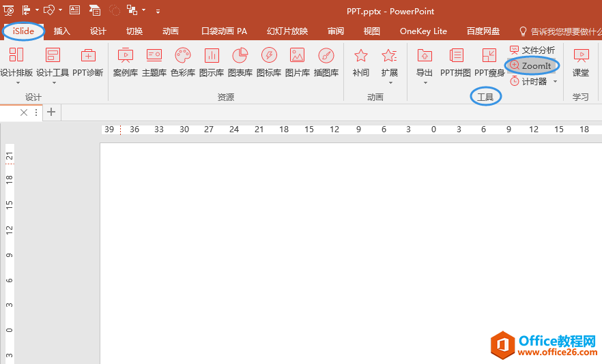Image resolution: width=602 pixels, height=364 pixels.
Task: Click the plus button to add a tab
Action: click(51, 112)
